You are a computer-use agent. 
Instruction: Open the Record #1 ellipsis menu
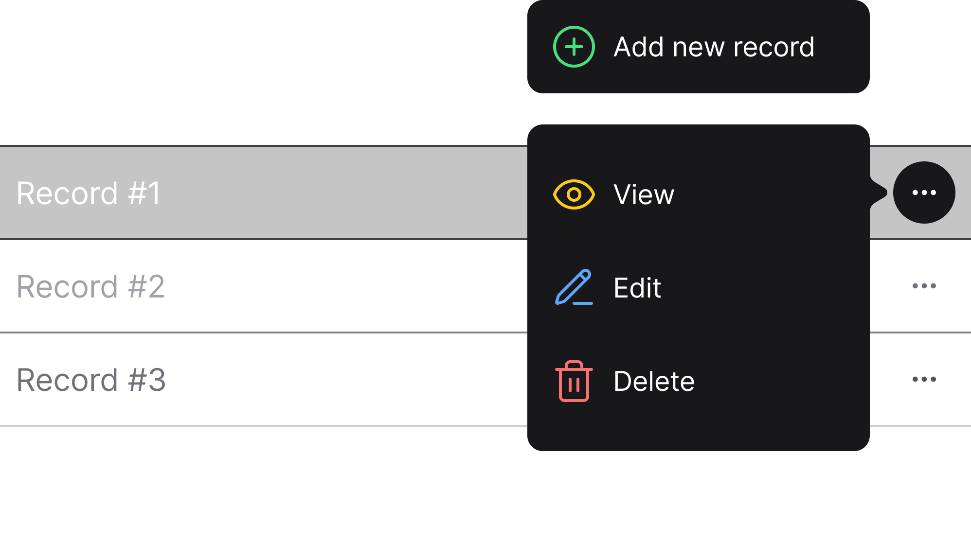pyautogui.click(x=924, y=192)
